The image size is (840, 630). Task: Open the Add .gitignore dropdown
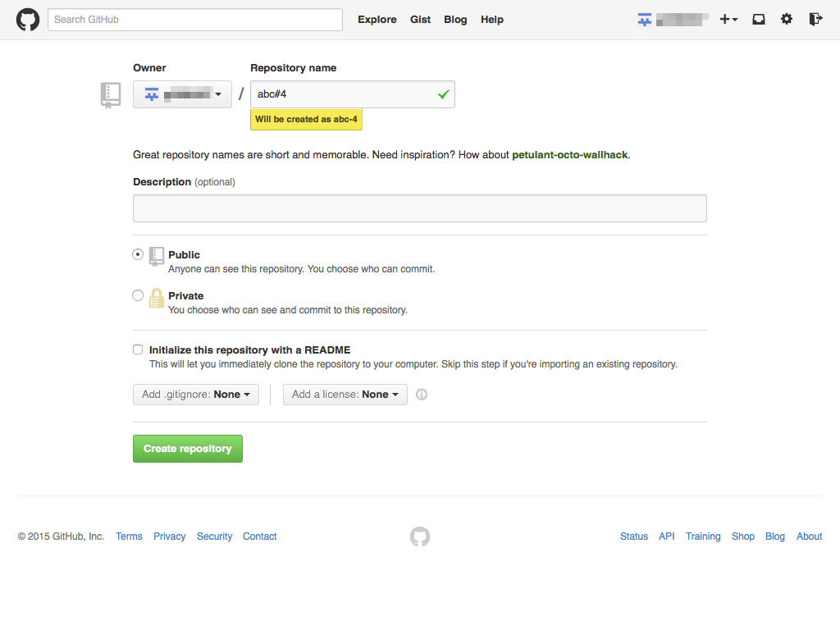click(196, 395)
